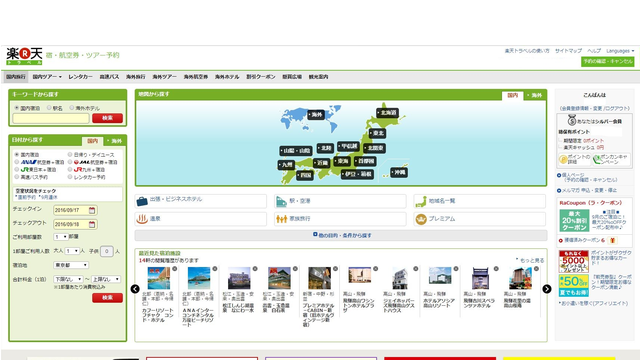Open the number of rooms dropdown

[60, 237]
